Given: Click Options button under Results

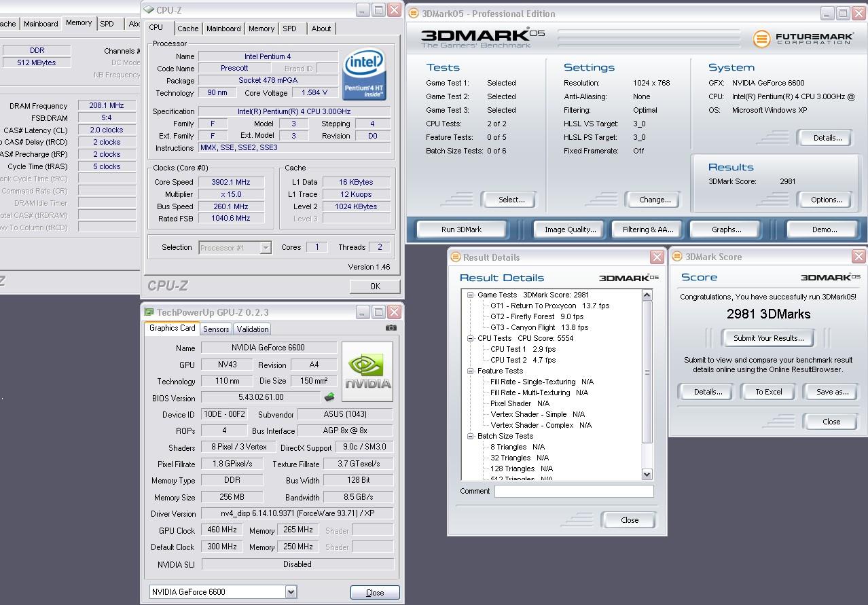Looking at the screenshot, I should point(827,200).
